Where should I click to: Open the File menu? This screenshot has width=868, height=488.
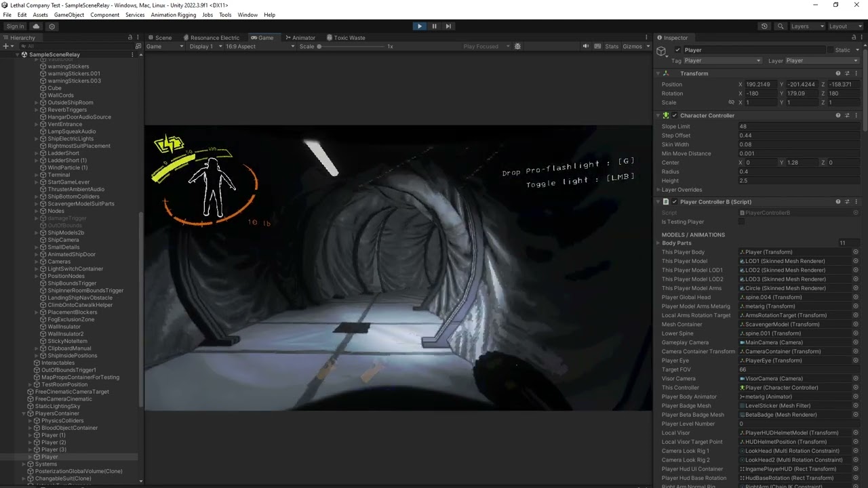point(7,15)
